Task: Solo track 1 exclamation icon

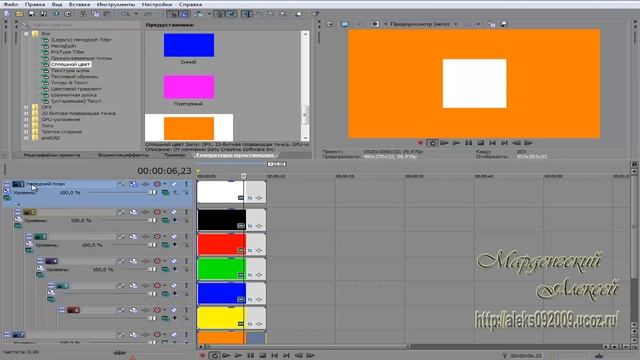Action: (186, 184)
